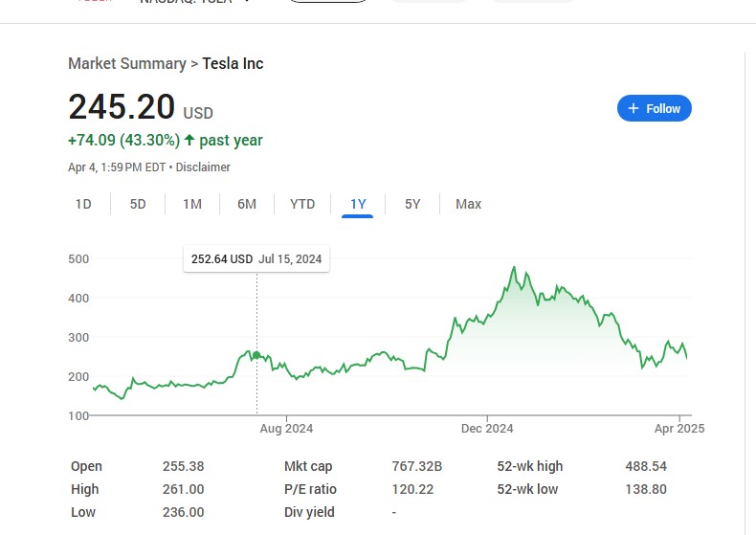
Task: Open the Market Summary breadcrumb link
Action: tap(126, 64)
